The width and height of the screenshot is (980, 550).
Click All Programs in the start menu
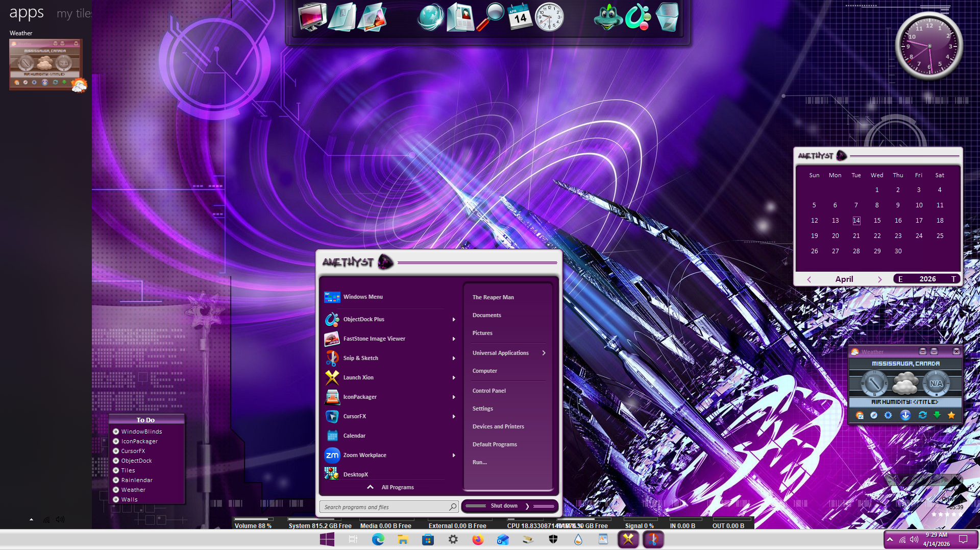click(397, 487)
